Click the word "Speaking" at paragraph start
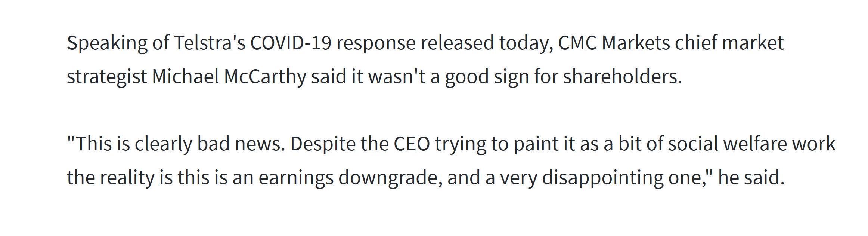This screenshot has height=236, width=868. (x=107, y=44)
